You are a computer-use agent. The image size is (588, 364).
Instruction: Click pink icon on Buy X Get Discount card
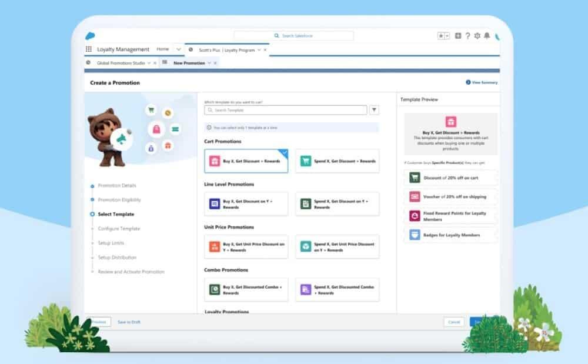click(215, 161)
